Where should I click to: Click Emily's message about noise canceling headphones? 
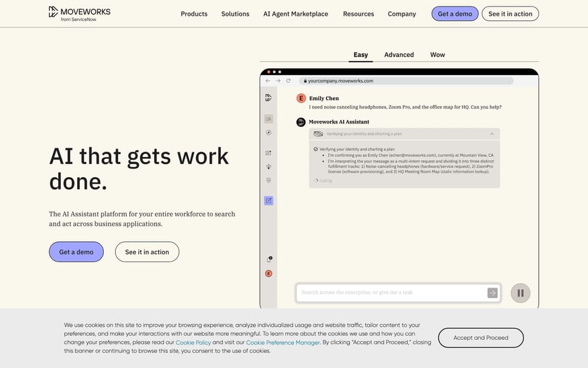click(405, 107)
